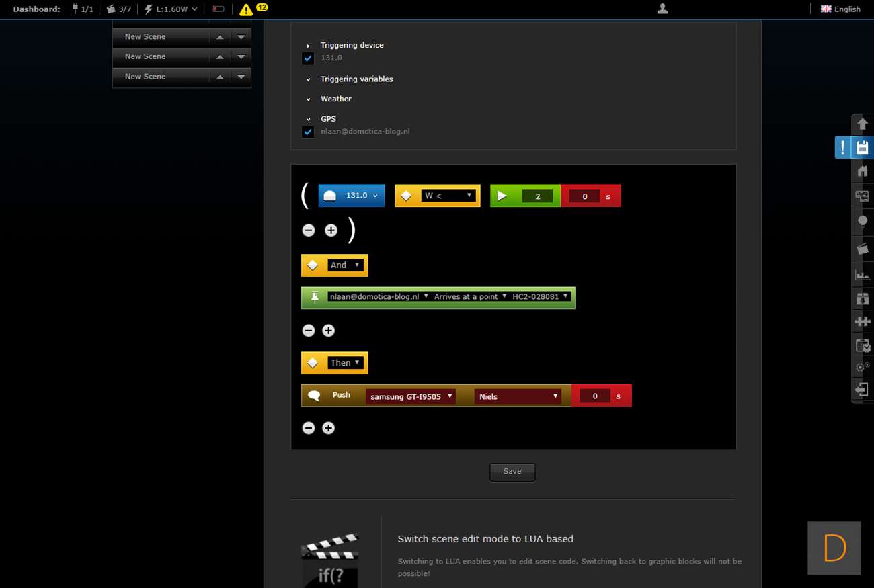Viewport: 874px width, 588px height.
Task: Open the 'W <' comparison operator dropdown
Action: pos(448,196)
